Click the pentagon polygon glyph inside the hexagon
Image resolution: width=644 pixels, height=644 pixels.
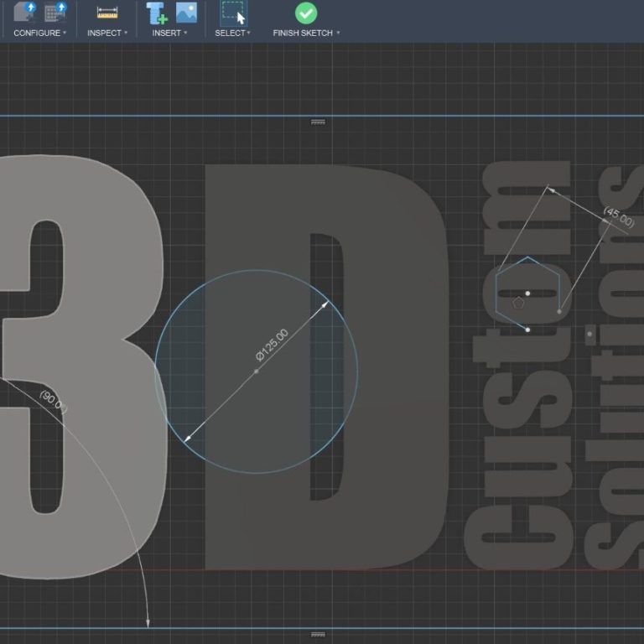(x=518, y=302)
